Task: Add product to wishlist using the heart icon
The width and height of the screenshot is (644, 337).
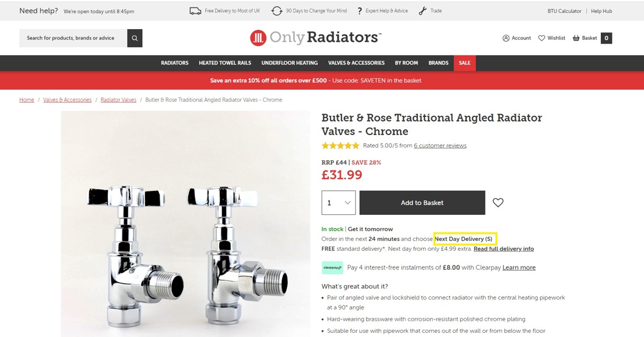Action: (x=498, y=203)
